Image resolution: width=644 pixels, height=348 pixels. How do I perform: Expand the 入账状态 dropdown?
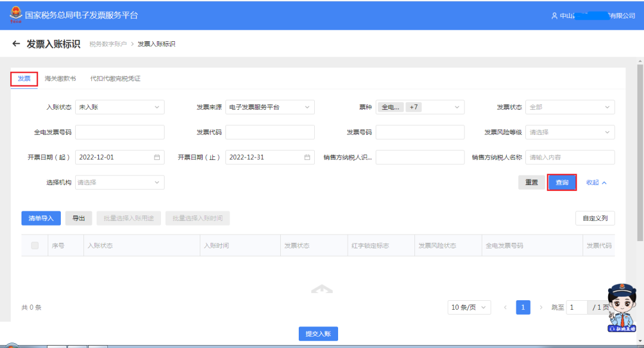pos(119,107)
